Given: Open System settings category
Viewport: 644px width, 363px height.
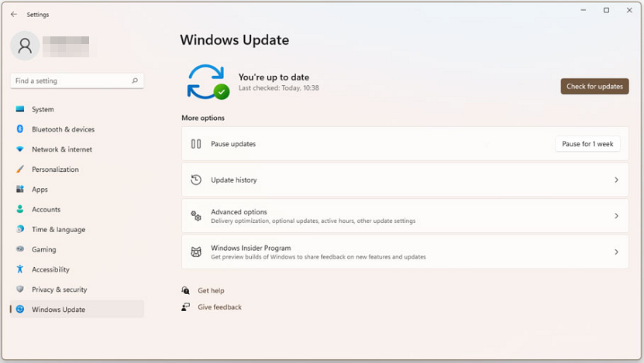Looking at the screenshot, I should pyautogui.click(x=77, y=109).
